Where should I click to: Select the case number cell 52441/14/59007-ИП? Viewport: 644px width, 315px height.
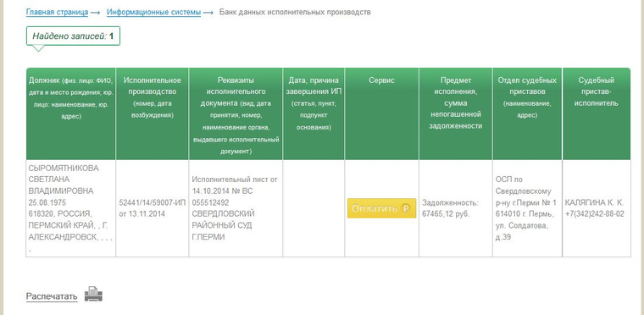(153, 208)
